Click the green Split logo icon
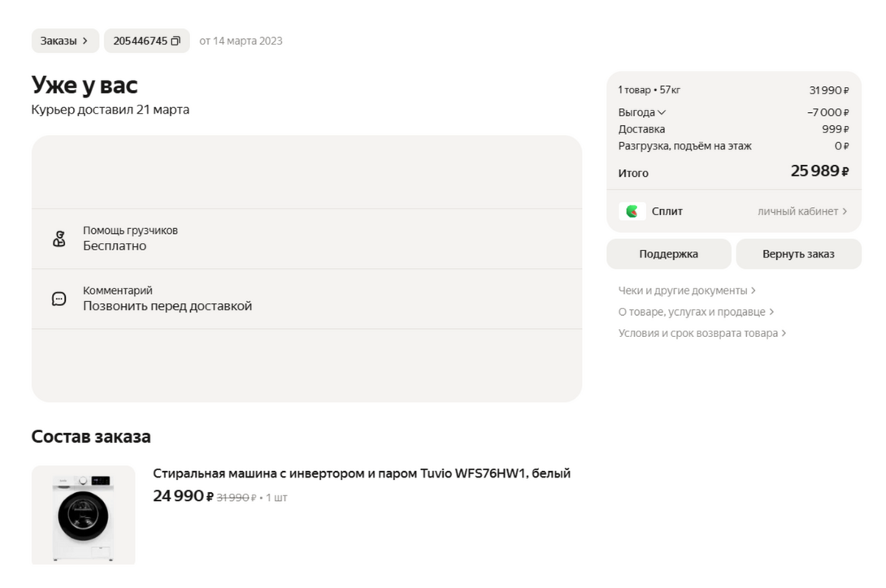The height and width of the screenshot is (588, 886). pos(632,212)
